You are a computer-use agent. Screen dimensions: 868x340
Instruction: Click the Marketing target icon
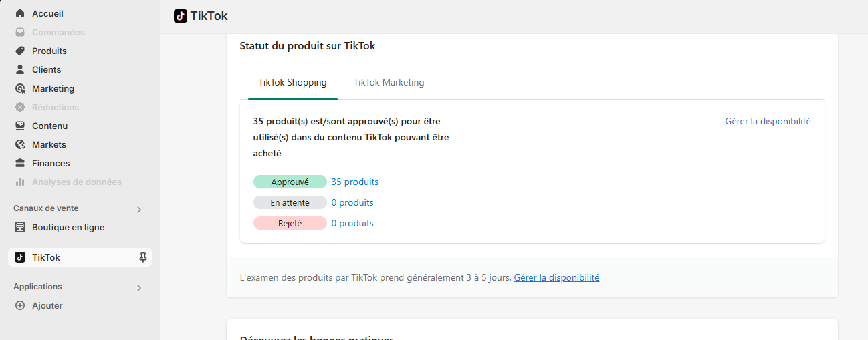pyautogui.click(x=20, y=88)
